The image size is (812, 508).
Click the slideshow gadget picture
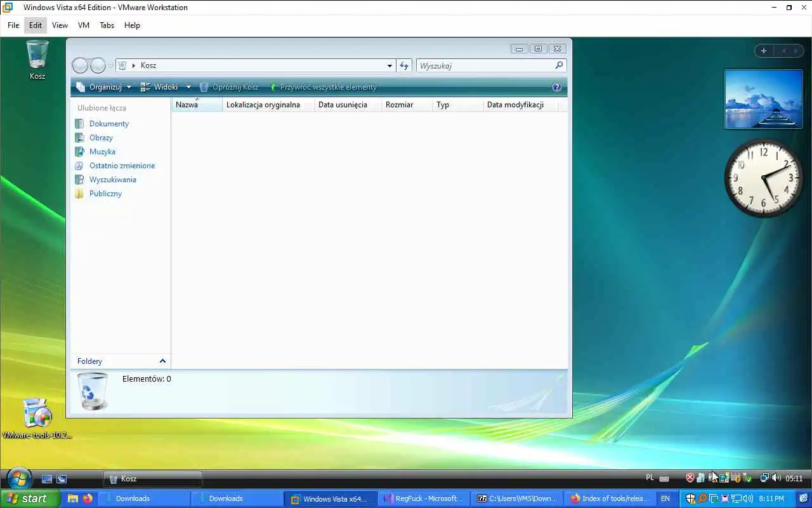pos(763,99)
